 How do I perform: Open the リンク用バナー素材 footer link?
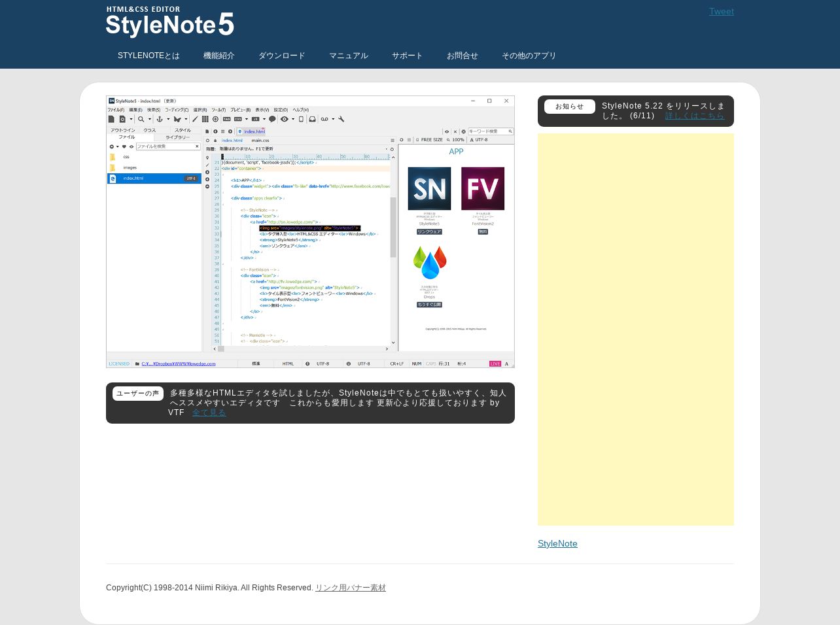pos(351,588)
